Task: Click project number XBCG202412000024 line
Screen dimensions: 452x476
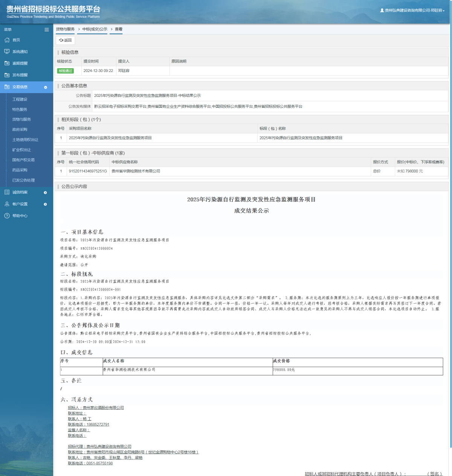Action: [86, 248]
